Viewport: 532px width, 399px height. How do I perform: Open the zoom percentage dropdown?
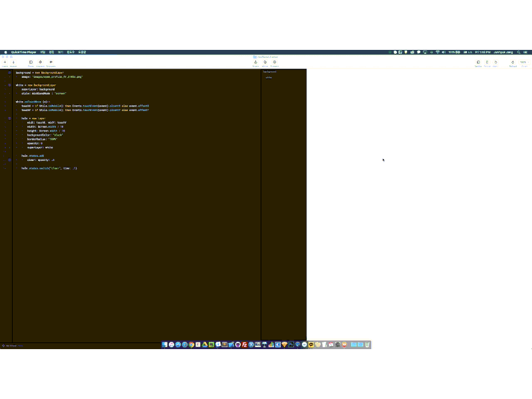tap(524, 62)
